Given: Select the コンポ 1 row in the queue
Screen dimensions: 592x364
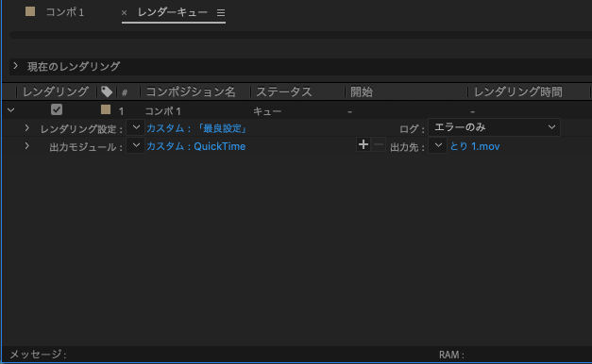Looking at the screenshot, I should 296,110.
